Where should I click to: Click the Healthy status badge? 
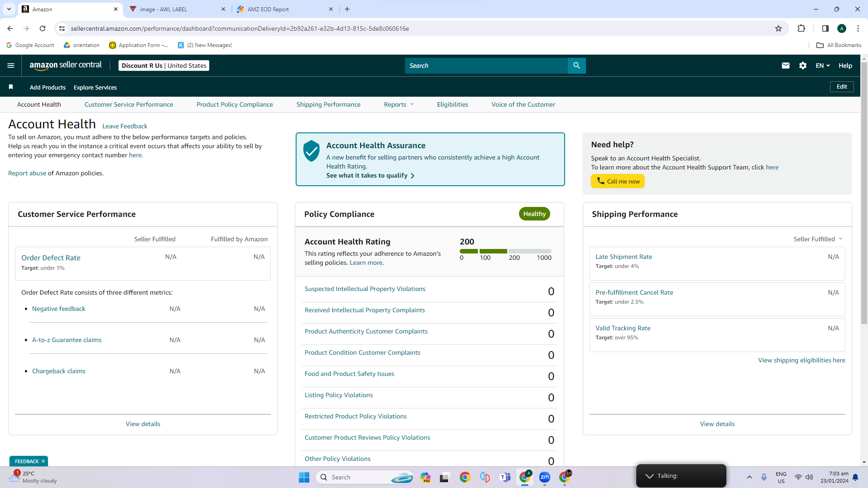click(x=534, y=214)
